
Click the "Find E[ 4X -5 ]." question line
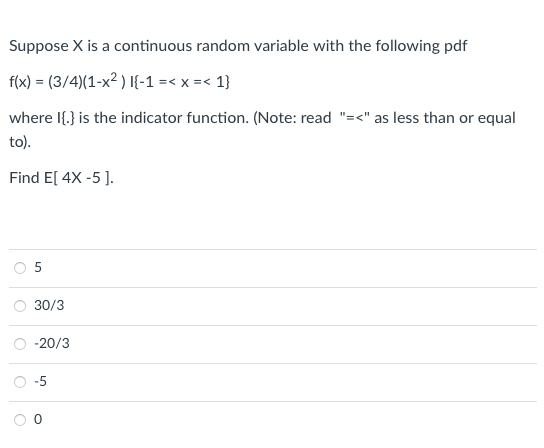(x=61, y=178)
